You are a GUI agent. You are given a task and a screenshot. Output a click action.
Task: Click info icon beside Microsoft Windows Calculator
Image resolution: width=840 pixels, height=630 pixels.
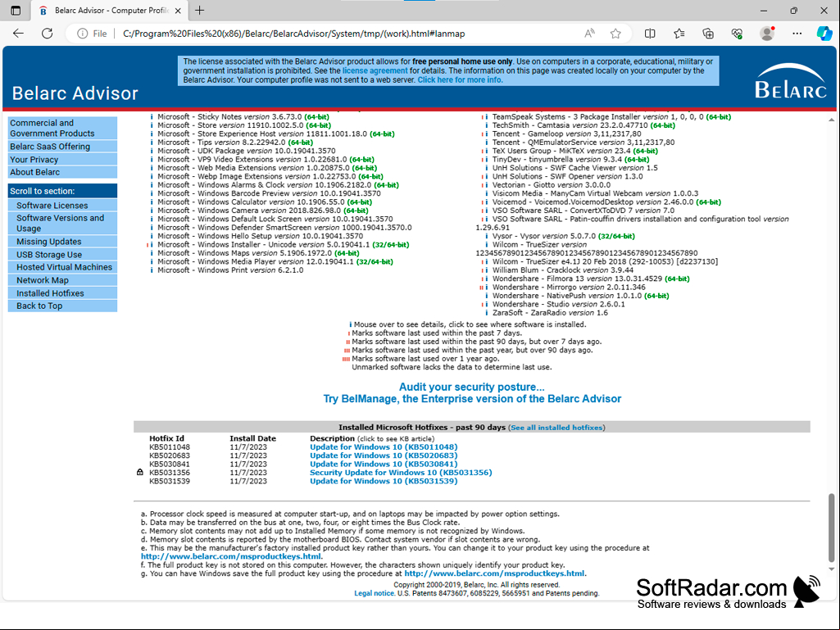[x=152, y=202]
